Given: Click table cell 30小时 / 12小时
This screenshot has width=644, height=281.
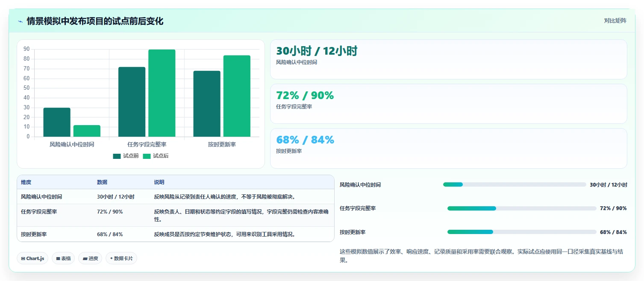Looking at the screenshot, I should click(x=116, y=197).
